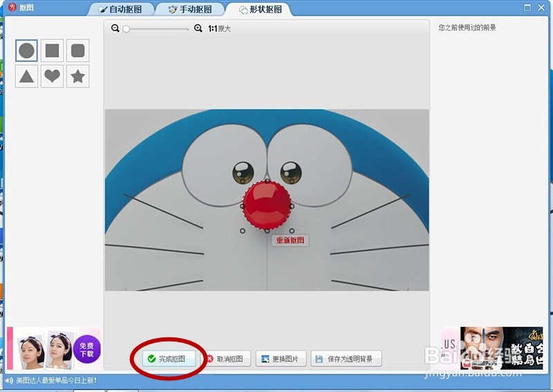Click the bottom-right corner selection handle

tap(292, 231)
